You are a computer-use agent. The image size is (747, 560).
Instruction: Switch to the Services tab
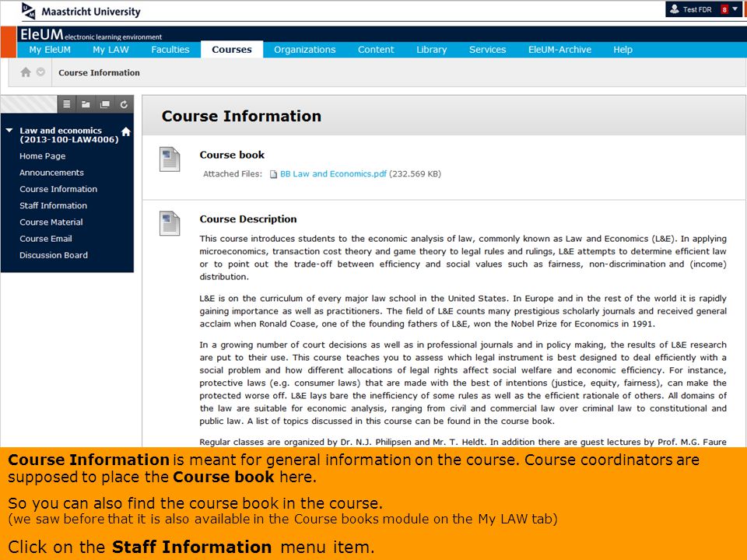point(487,50)
